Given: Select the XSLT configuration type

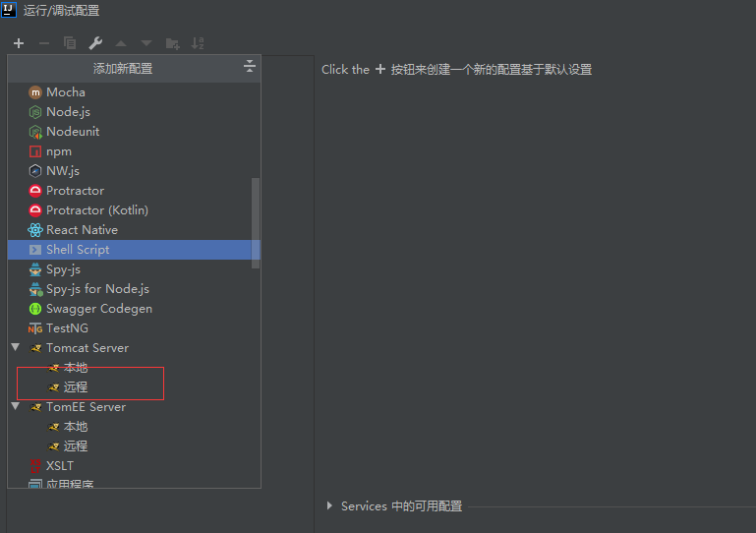Looking at the screenshot, I should tap(59, 466).
